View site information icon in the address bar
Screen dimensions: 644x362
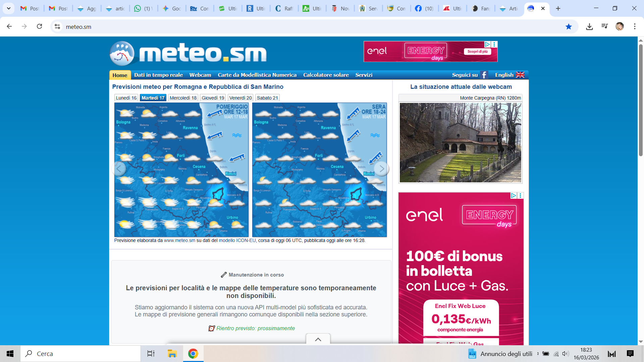point(57,27)
